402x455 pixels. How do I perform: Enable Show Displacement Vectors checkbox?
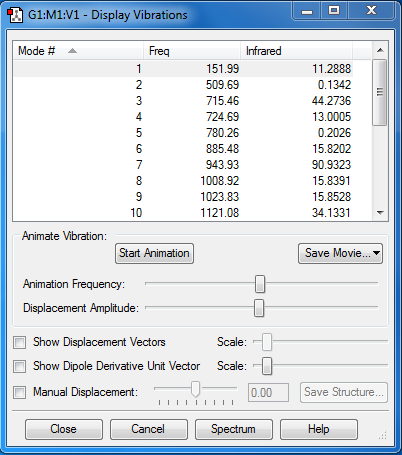pos(19,342)
